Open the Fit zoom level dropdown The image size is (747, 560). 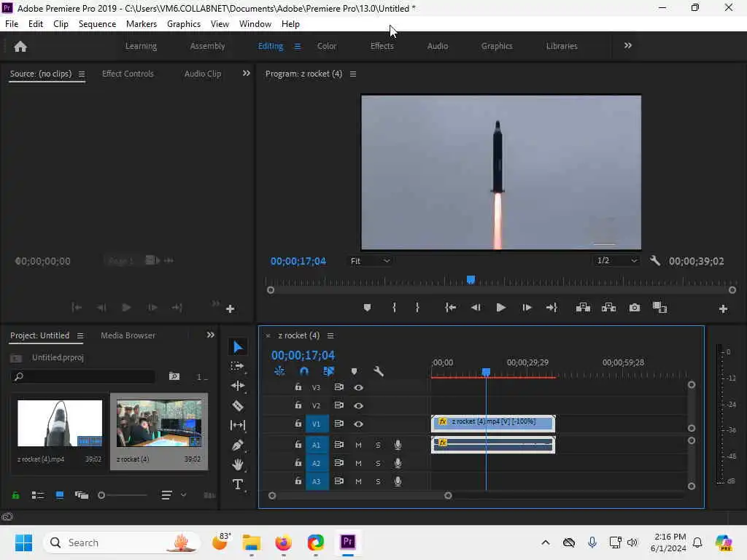tap(371, 261)
